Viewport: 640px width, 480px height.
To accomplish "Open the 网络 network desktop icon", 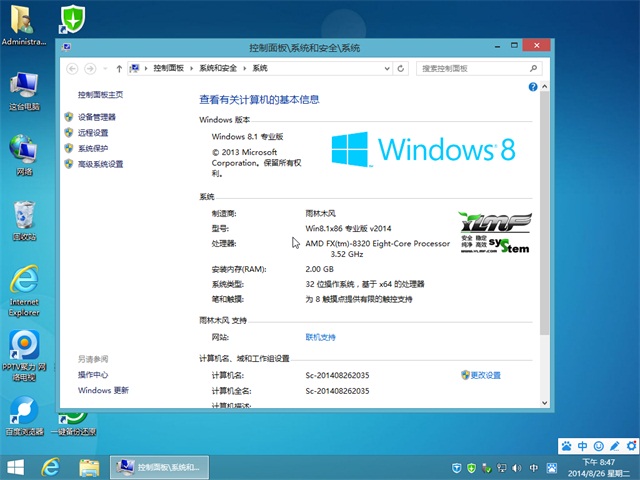I will [25, 152].
